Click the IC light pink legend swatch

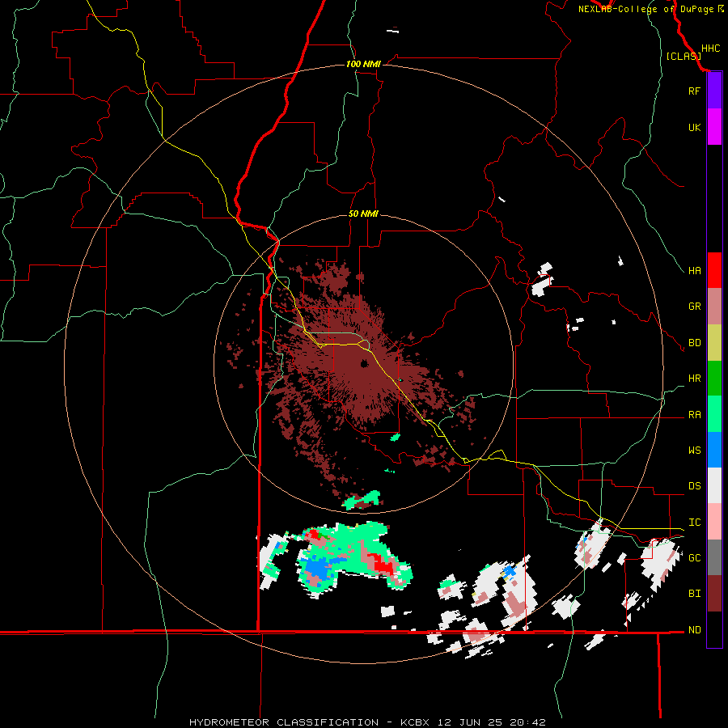click(714, 522)
